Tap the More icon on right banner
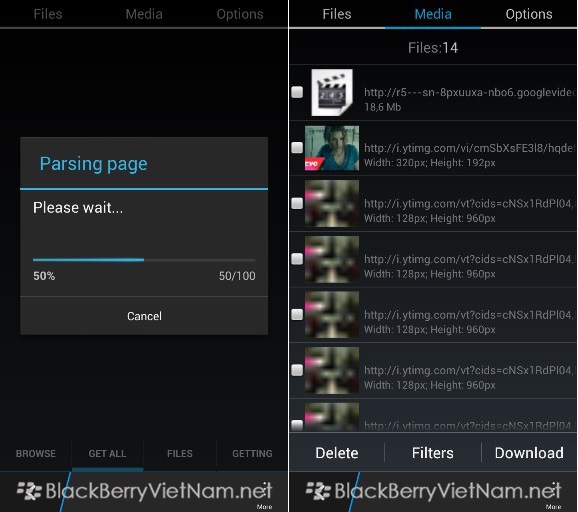The image size is (578, 512). tap(553, 498)
